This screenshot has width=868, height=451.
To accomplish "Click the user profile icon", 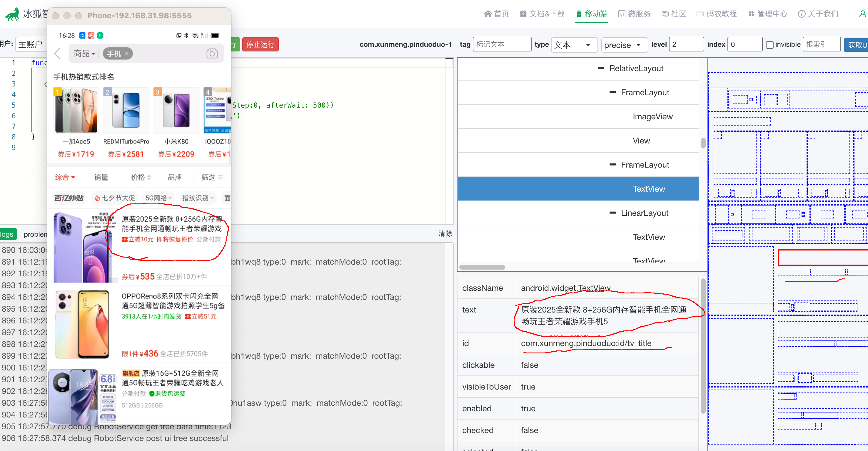I will [863, 14].
